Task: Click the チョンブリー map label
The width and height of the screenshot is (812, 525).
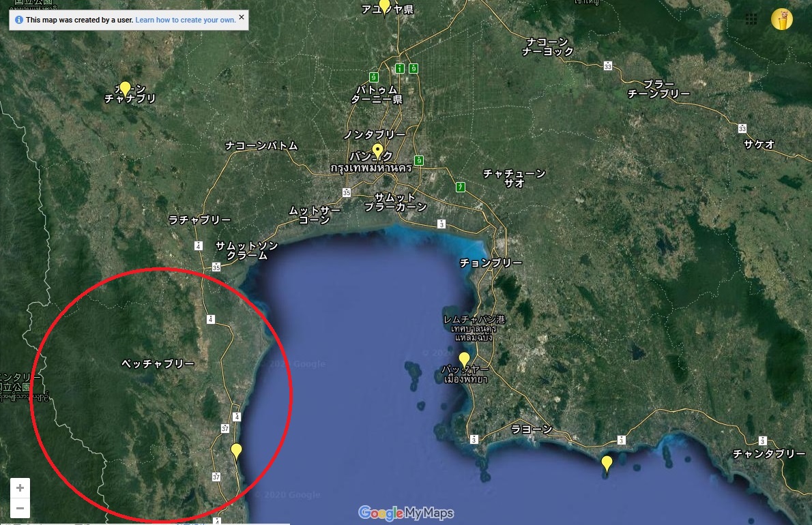Action: click(x=491, y=262)
